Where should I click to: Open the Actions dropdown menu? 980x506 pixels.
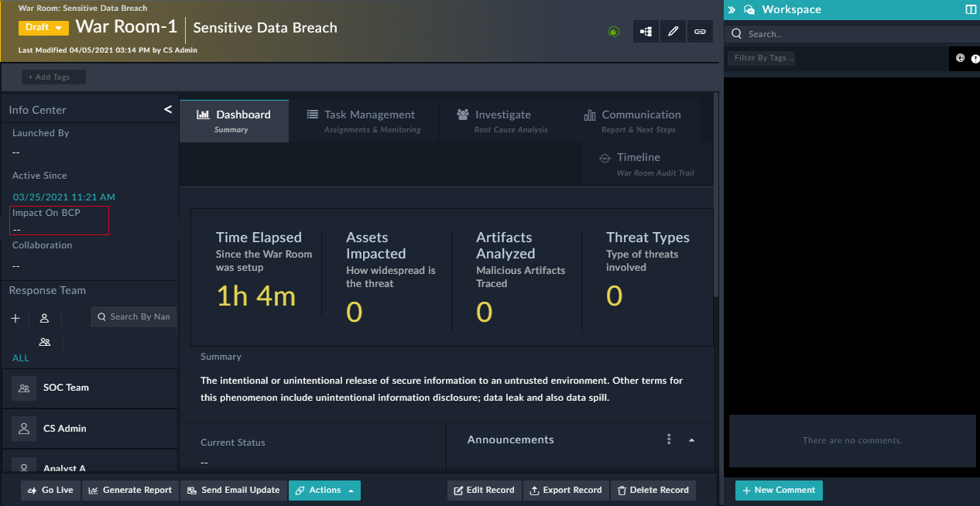(324, 491)
